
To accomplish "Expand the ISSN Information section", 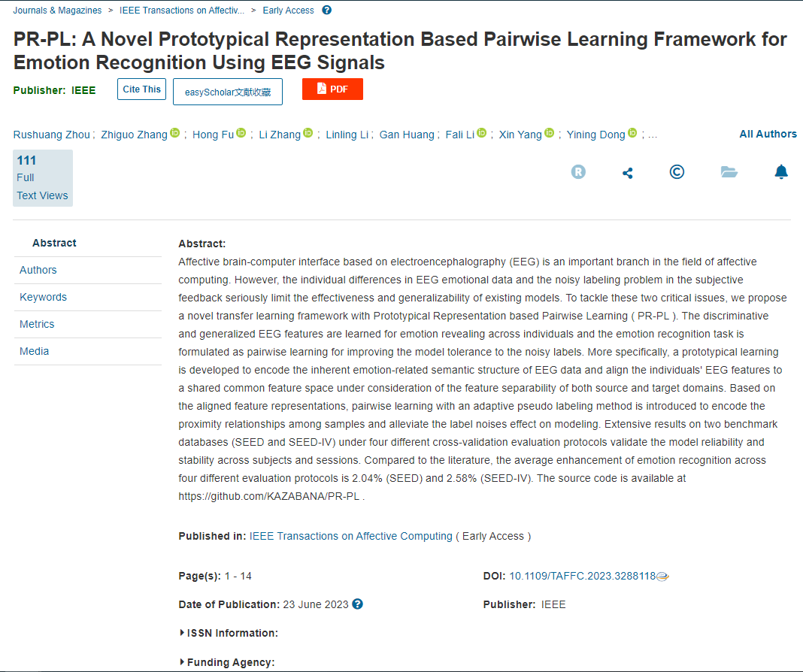I will (229, 633).
